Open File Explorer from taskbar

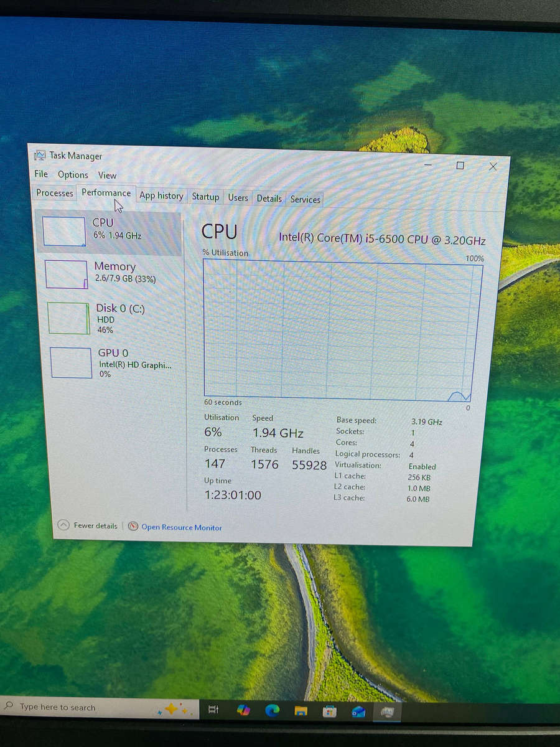[x=301, y=711]
